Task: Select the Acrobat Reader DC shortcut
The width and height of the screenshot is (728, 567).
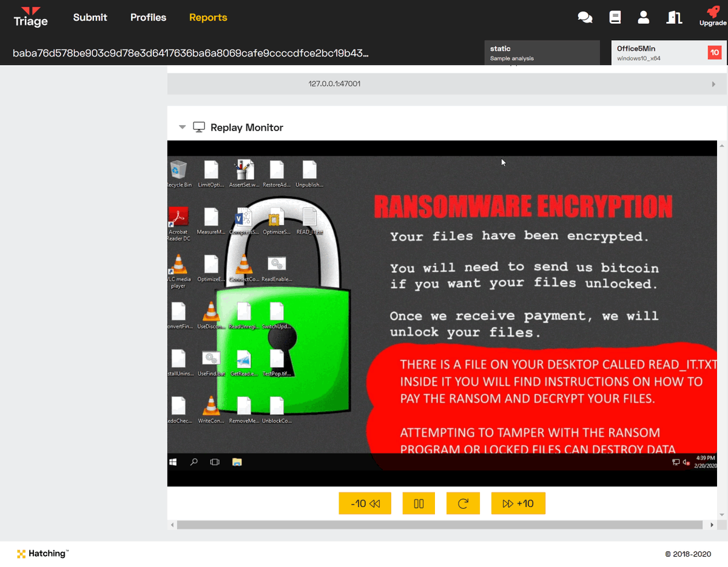Action: 178,224
